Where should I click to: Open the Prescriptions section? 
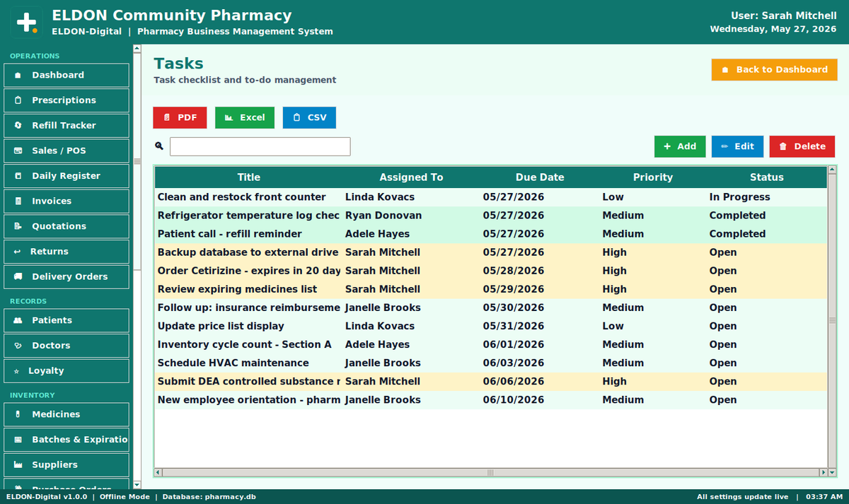pos(67,100)
